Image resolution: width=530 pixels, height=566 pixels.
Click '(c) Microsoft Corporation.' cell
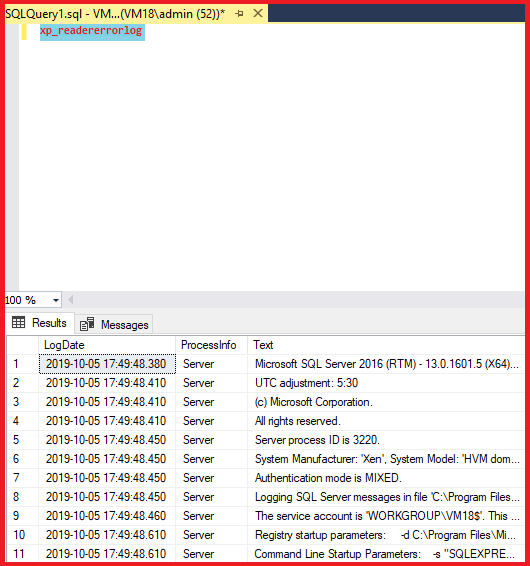pos(386,402)
